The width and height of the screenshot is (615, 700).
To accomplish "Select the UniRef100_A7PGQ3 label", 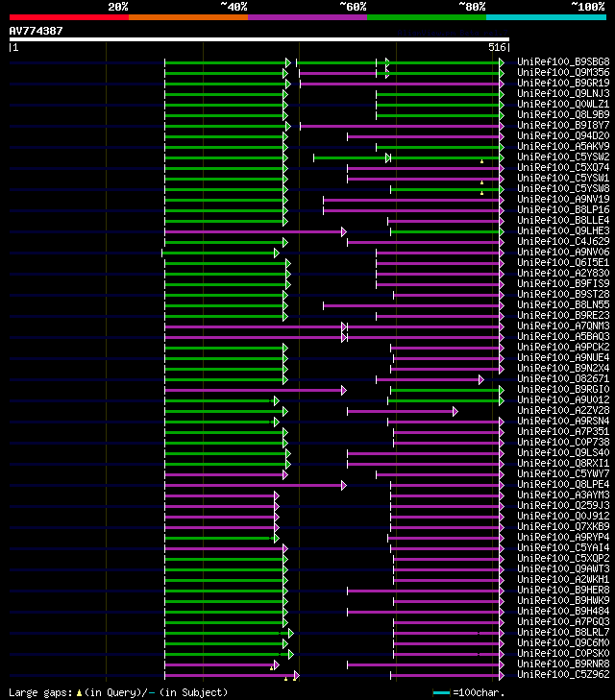I will coord(563,621).
